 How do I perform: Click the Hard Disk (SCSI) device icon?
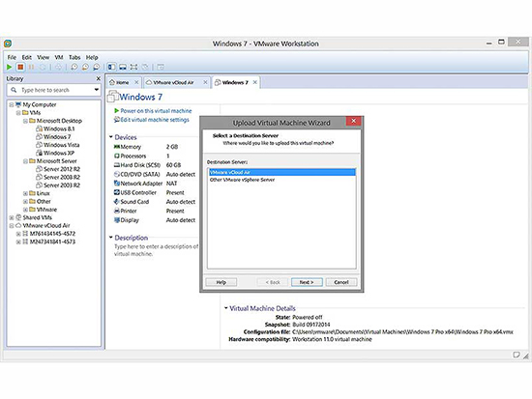pyautogui.click(x=117, y=165)
